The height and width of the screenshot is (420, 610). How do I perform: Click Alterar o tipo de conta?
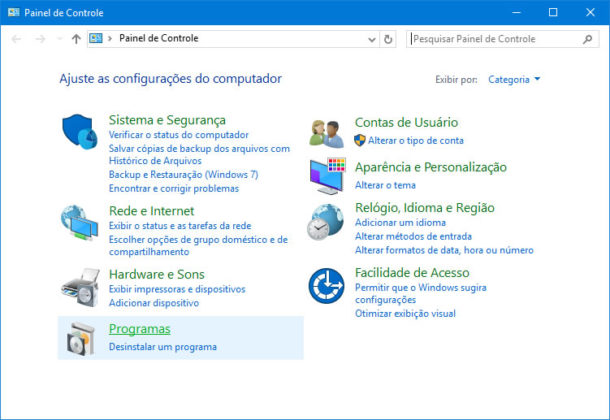coord(416,141)
